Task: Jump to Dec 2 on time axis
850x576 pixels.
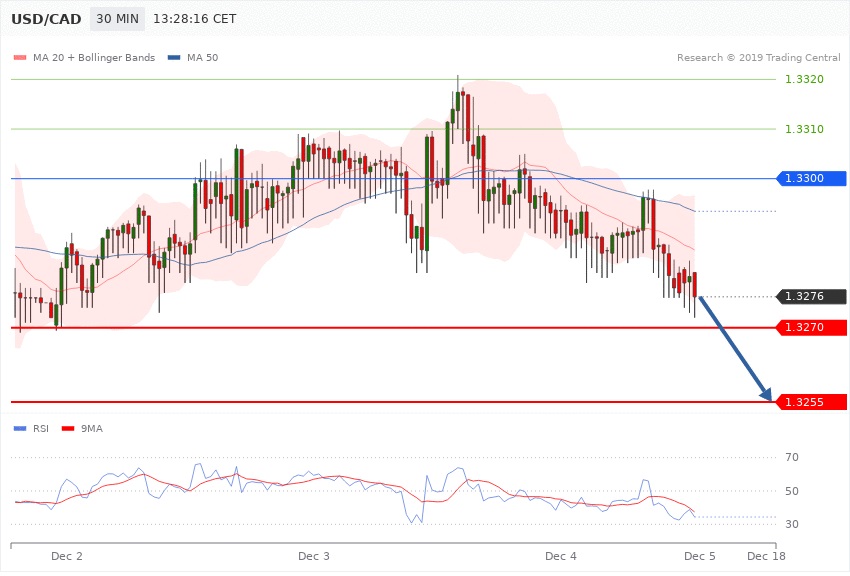Action: (x=67, y=555)
